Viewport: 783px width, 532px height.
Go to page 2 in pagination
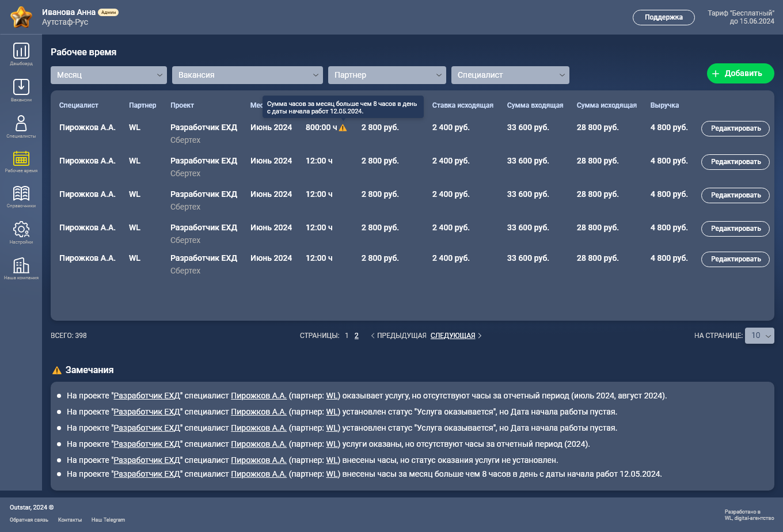point(356,336)
